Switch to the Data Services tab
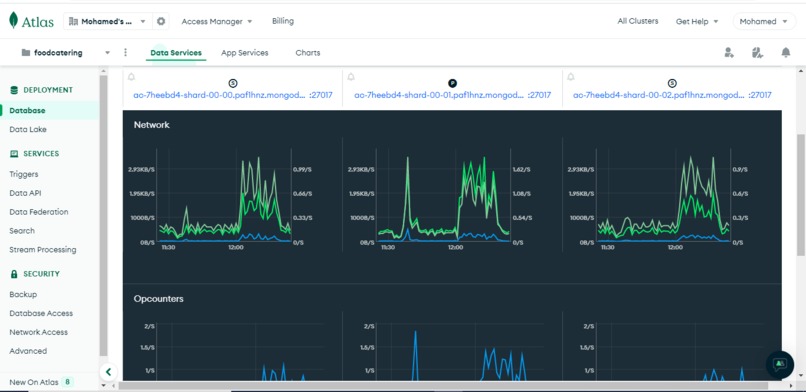 click(176, 52)
